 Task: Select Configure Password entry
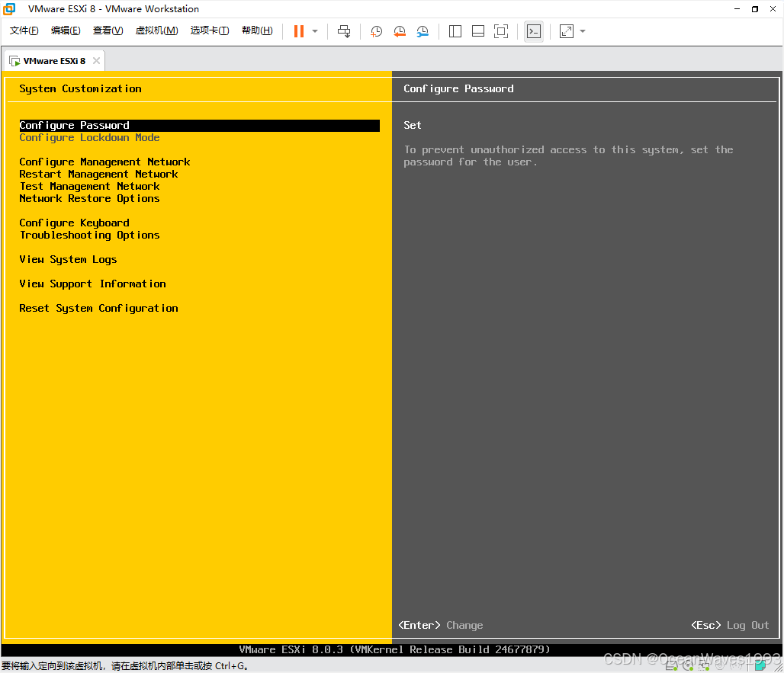[x=199, y=126]
